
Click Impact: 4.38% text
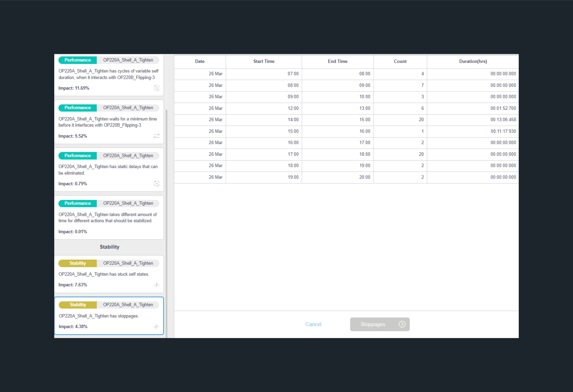coord(73,327)
